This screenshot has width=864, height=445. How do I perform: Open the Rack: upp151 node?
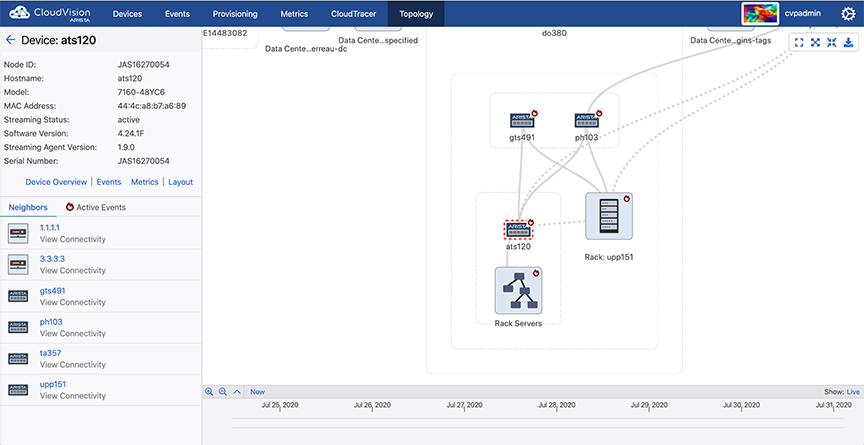pyautogui.click(x=609, y=216)
